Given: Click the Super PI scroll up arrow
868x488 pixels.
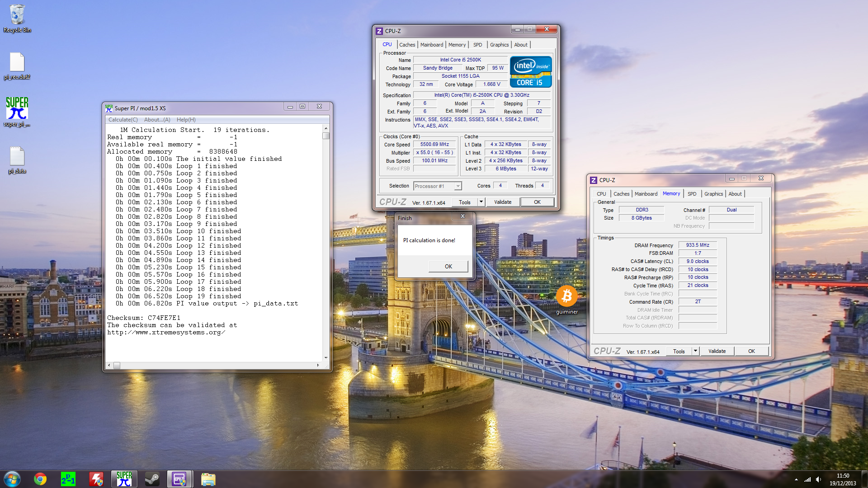Looking at the screenshot, I should click(326, 128).
